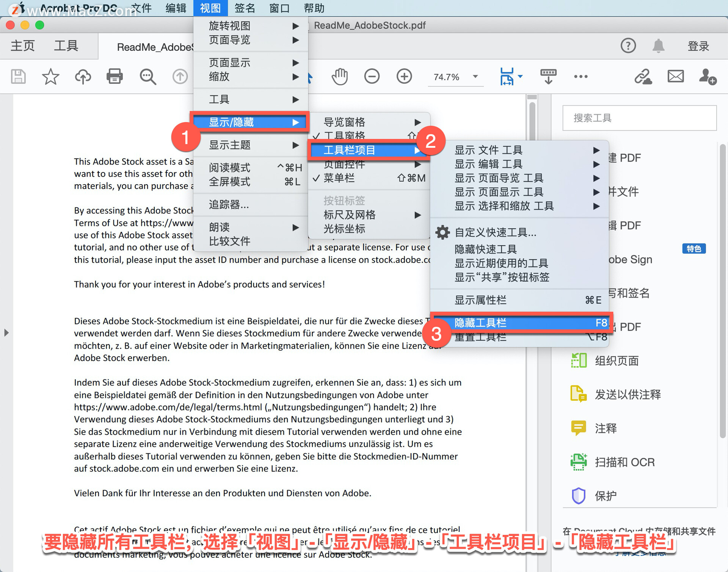Expand the 旋转视图 submenu
This screenshot has height=572, width=728.
pos(251,26)
